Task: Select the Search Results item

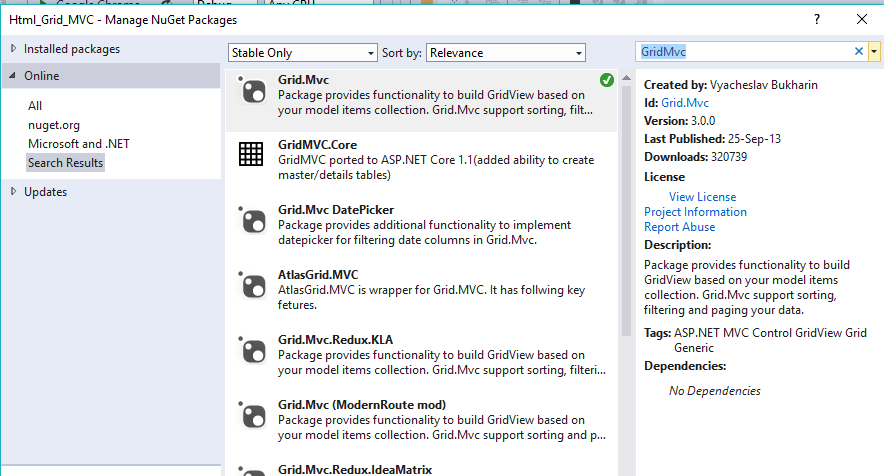Action: 65,162
